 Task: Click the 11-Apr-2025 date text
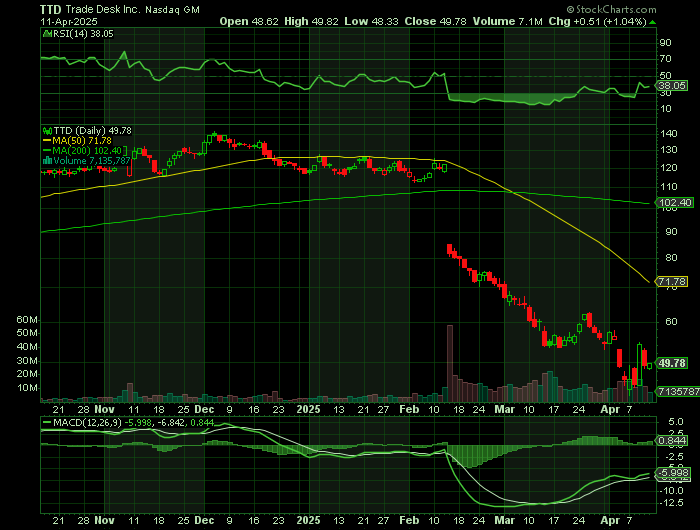tap(69, 21)
